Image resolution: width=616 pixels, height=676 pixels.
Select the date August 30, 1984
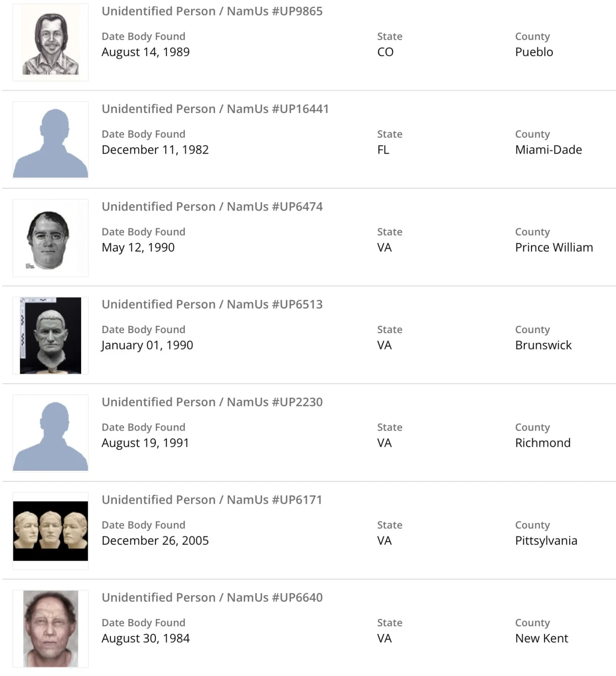coord(145,638)
